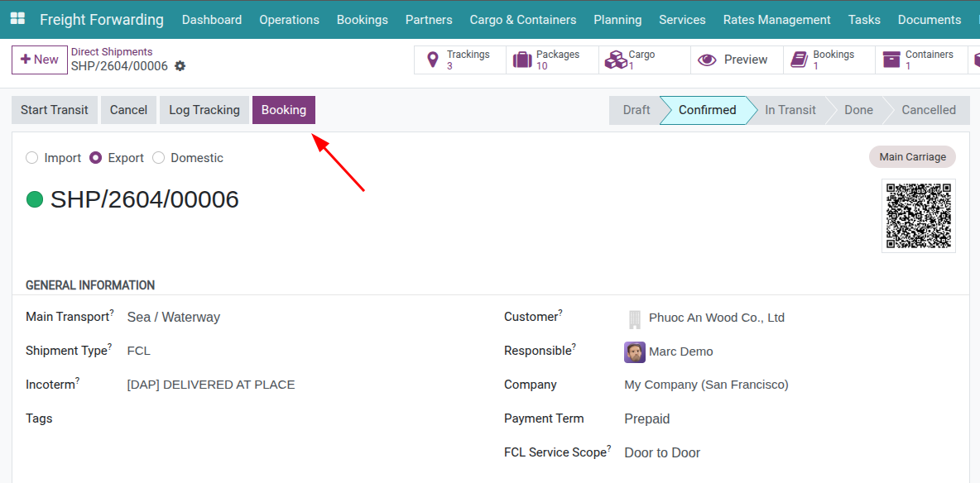Open the Bookings smart button
The height and width of the screenshot is (483, 980).
coord(827,59)
